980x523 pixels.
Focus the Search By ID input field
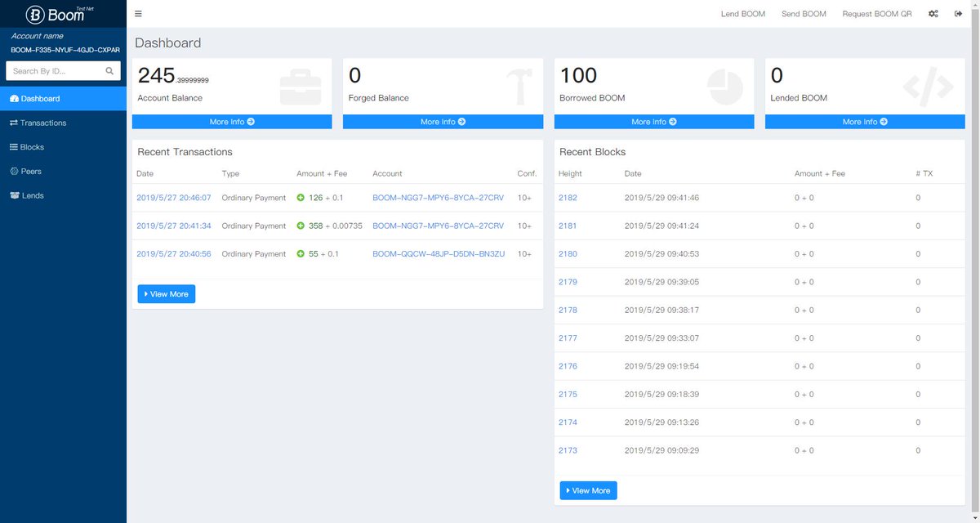tap(56, 71)
